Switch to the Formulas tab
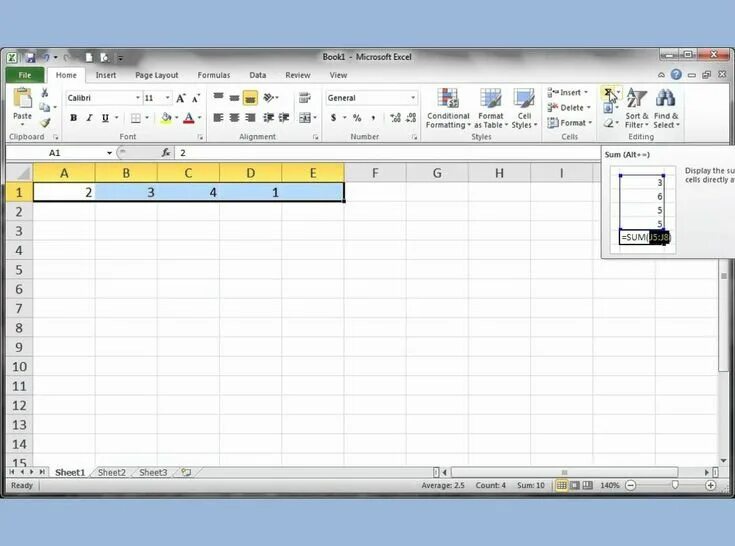This screenshot has height=546, width=735. pos(214,75)
